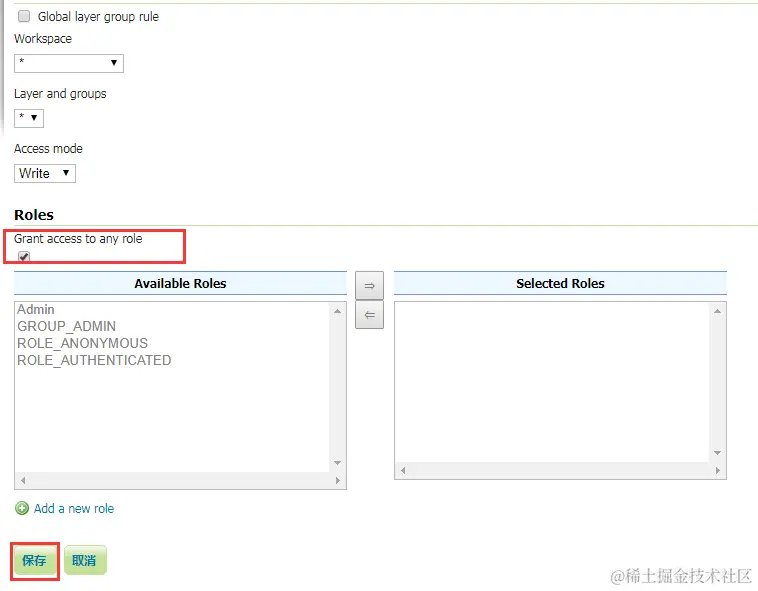Click the Available Roles column header

pyautogui.click(x=180, y=284)
